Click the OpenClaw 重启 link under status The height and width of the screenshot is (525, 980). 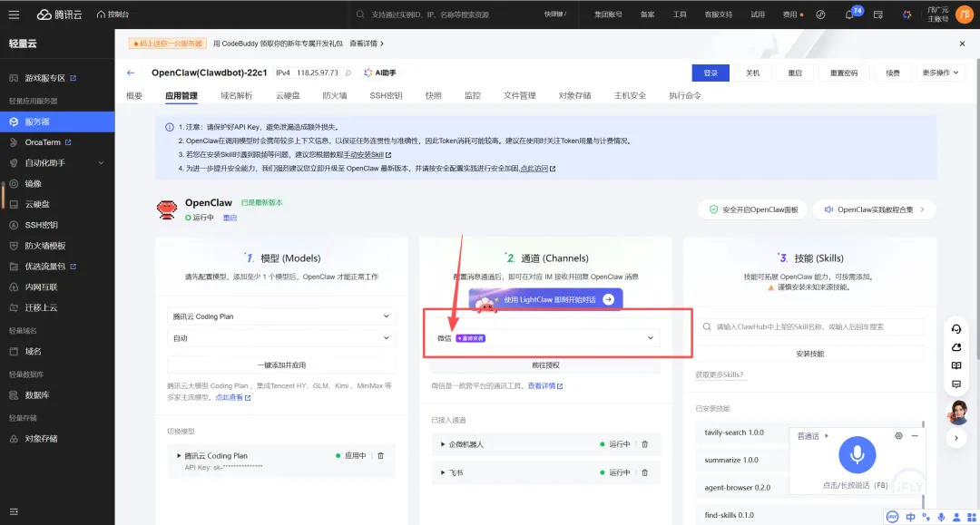[230, 218]
